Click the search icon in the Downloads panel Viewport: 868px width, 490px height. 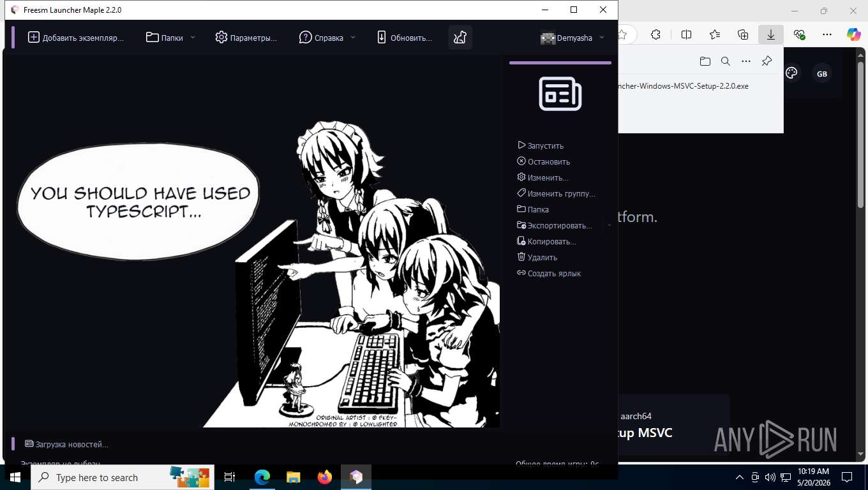[726, 61]
